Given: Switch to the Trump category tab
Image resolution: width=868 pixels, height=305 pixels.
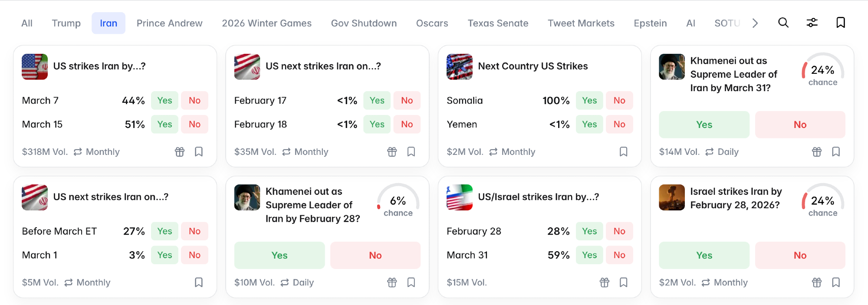Looking at the screenshot, I should click(66, 23).
